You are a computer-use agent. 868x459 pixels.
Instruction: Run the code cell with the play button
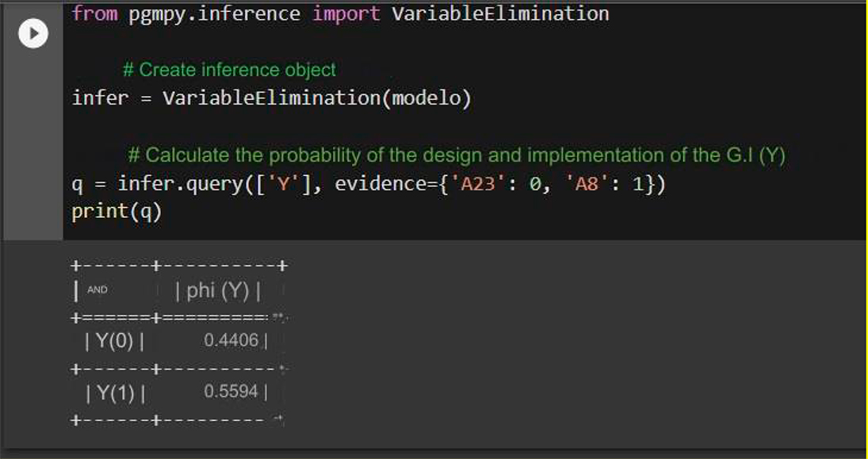33,34
